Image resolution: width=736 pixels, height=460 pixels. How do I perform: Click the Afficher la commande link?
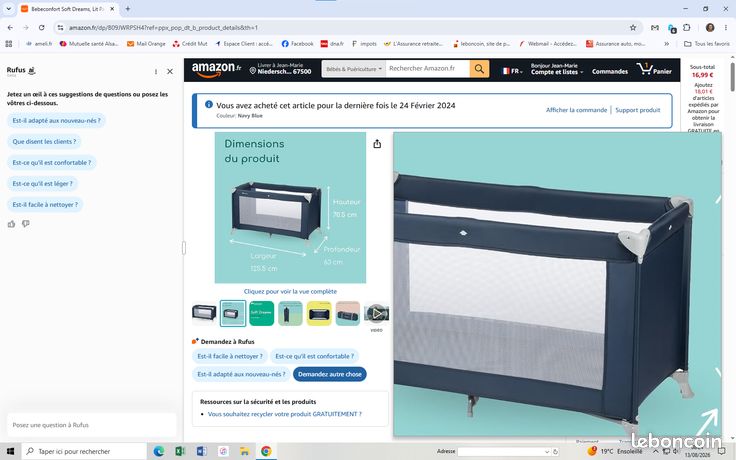point(576,110)
